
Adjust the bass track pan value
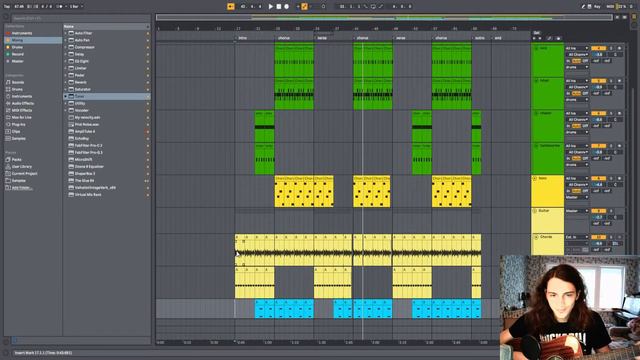click(x=616, y=185)
